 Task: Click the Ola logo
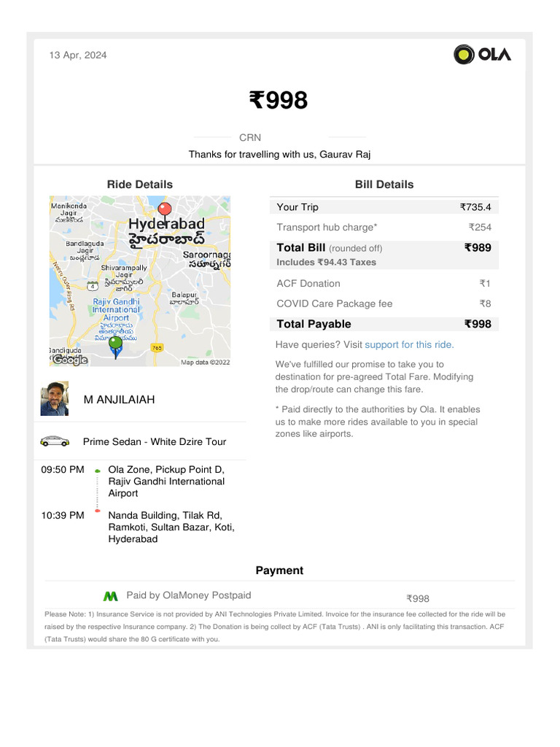coord(483,55)
